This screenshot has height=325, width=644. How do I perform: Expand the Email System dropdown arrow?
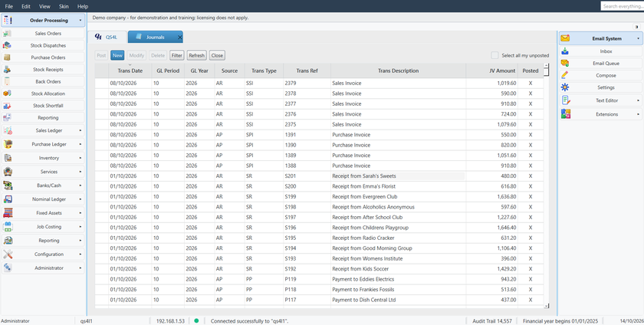pyautogui.click(x=638, y=38)
